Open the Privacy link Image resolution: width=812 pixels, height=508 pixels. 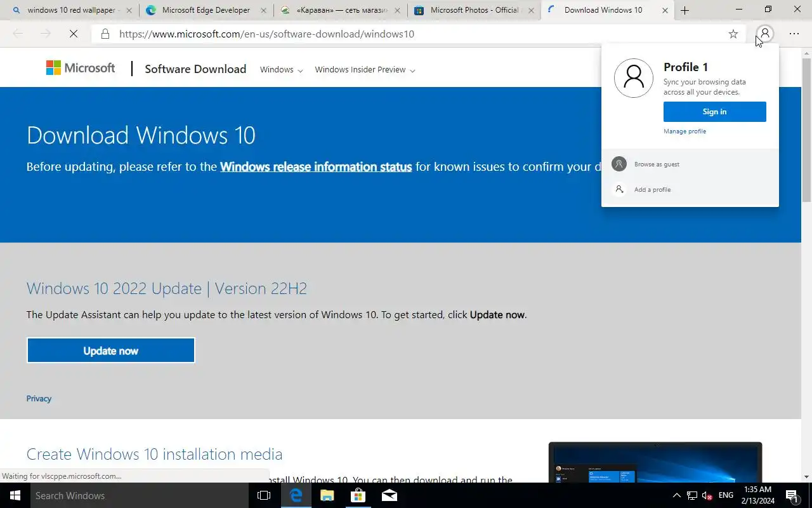(39, 399)
